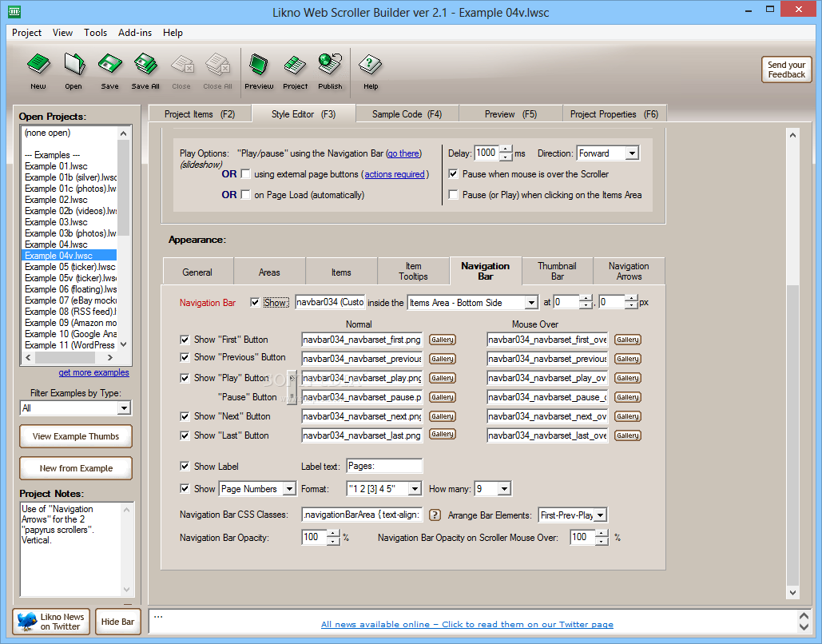Viewport: 822px width, 644px height.
Task: Open the Likno News on Twitter bird button
Action: [x=51, y=622]
